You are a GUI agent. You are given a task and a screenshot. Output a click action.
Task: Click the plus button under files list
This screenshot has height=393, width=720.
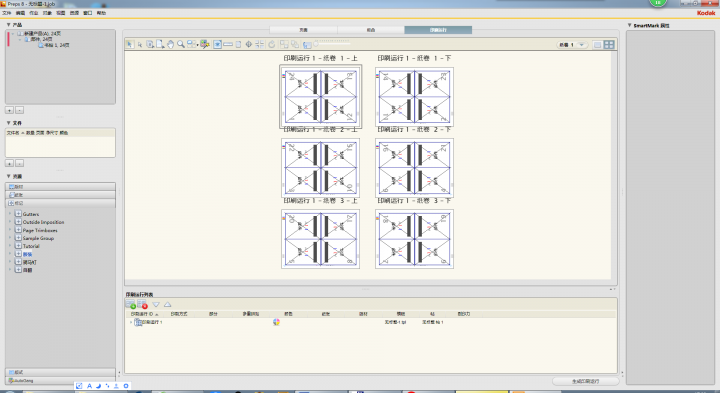[9, 163]
